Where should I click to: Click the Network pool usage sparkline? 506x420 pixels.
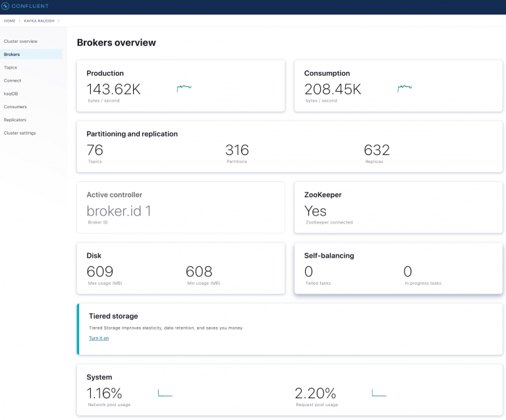click(x=165, y=393)
